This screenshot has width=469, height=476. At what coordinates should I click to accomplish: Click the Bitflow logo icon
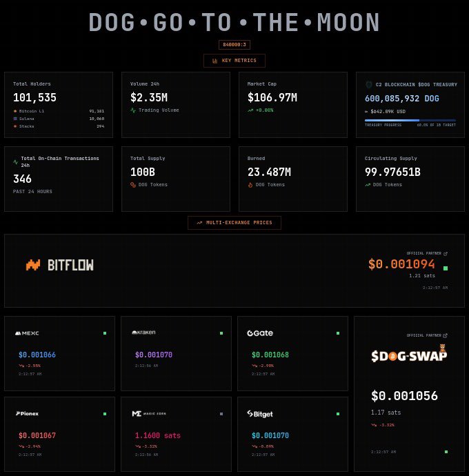click(32, 265)
